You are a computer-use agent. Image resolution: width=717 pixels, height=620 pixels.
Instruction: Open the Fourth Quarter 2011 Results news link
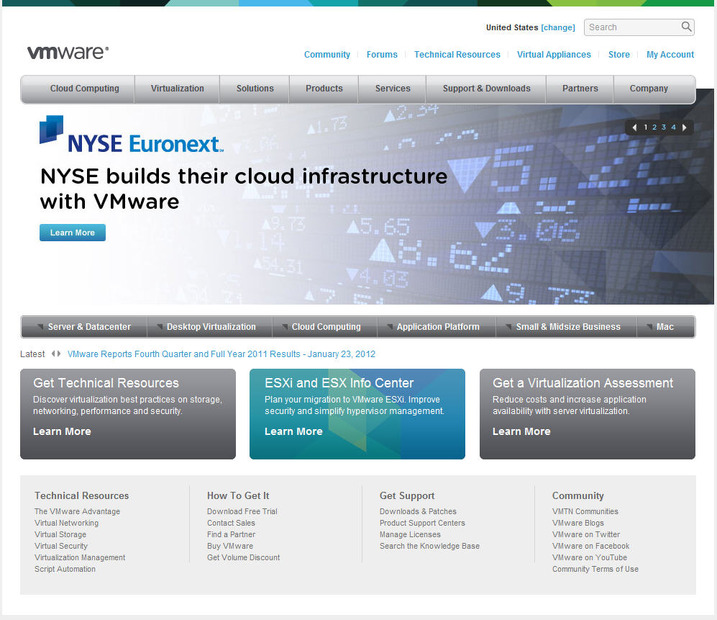click(x=221, y=354)
